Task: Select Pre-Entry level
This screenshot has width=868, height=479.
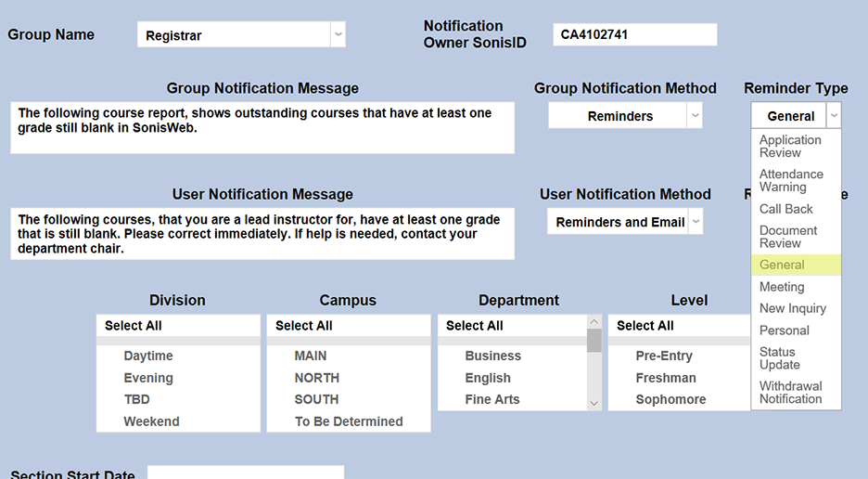Action: 679,356
